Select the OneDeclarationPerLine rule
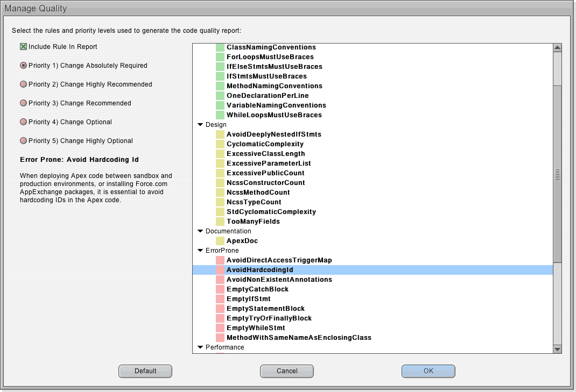The height and width of the screenshot is (392, 576). tap(268, 95)
